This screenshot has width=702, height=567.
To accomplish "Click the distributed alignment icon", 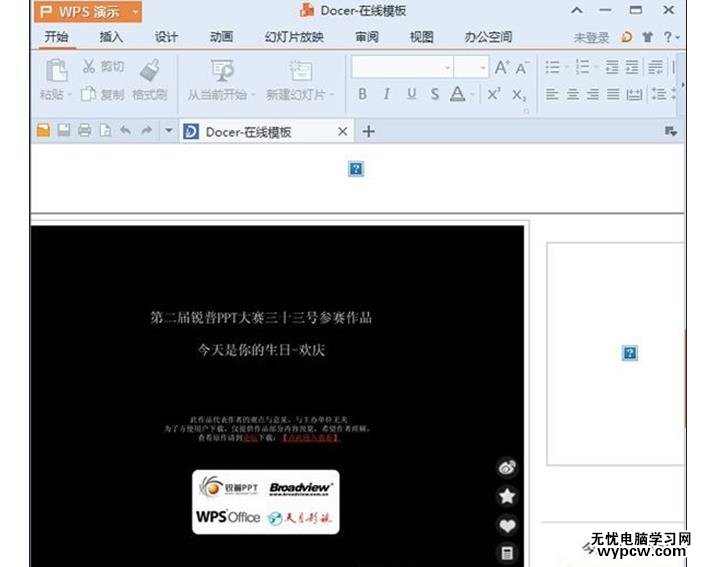I will click(634, 94).
